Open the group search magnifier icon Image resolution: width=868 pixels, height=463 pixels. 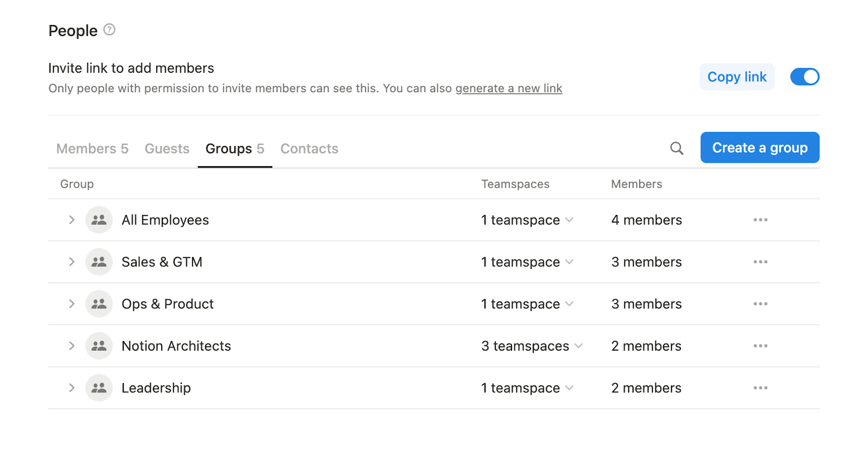(x=676, y=148)
